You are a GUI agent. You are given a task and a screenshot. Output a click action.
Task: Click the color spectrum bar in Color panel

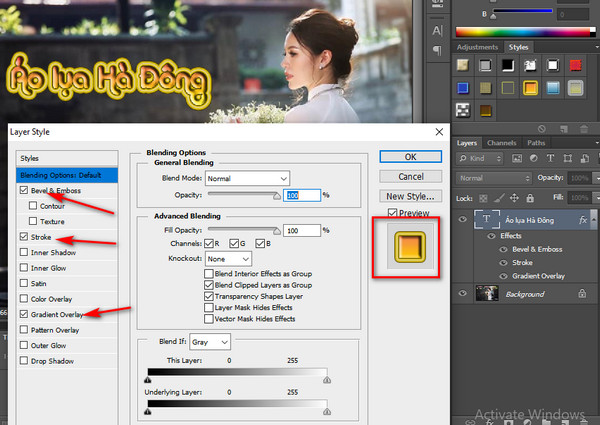click(525, 32)
